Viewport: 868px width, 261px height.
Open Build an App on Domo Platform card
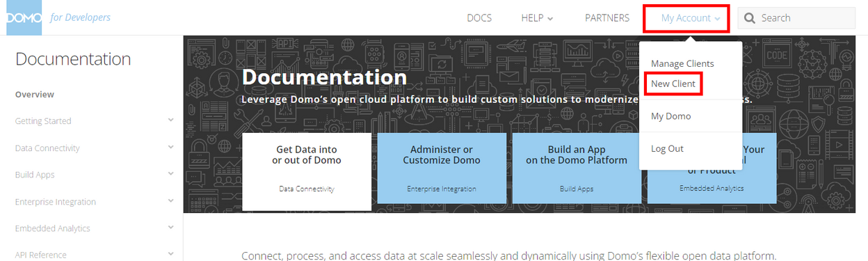(577, 168)
